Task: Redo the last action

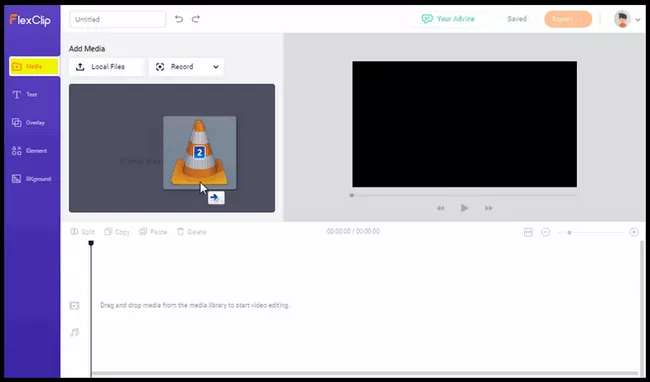Action: (196, 19)
